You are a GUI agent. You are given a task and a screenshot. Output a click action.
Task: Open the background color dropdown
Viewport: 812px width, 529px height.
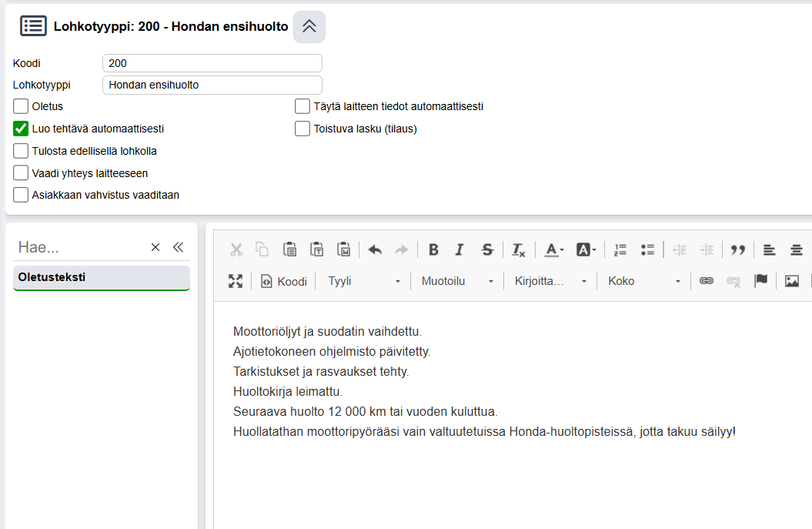586,249
